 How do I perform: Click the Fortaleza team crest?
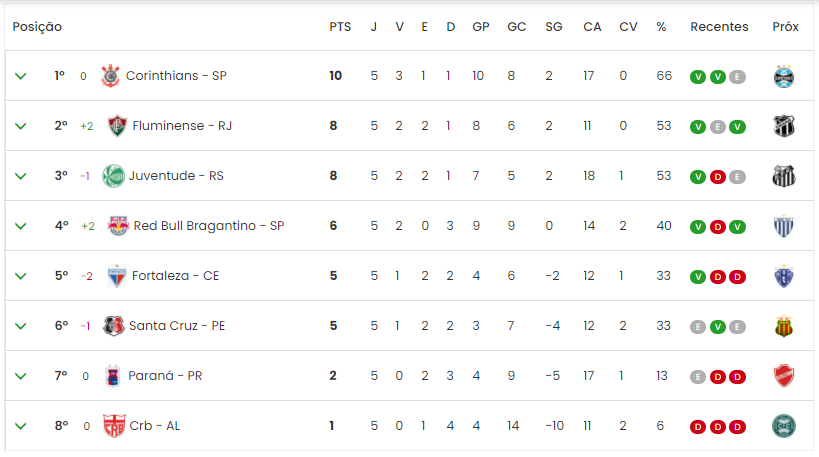116,276
